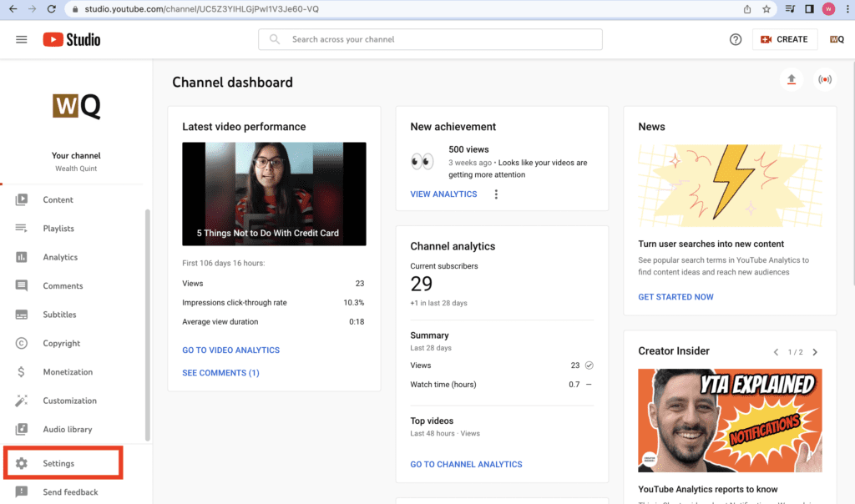The width and height of the screenshot is (855, 504).
Task: Click the YouTube Studio logo
Action: coord(72,40)
